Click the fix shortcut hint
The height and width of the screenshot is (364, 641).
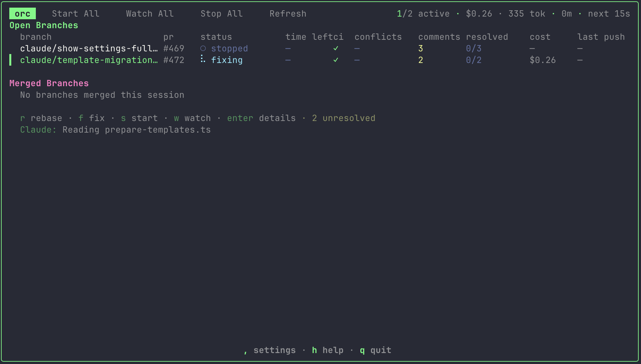(x=92, y=118)
